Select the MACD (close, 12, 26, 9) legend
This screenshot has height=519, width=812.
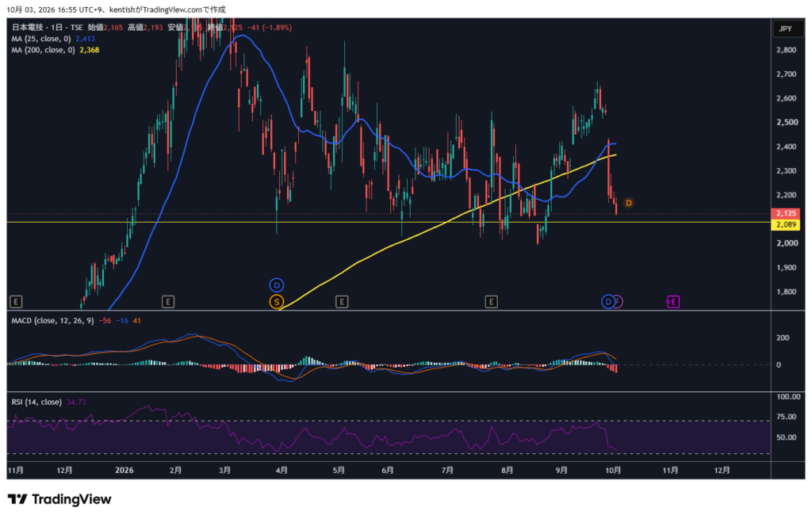pyautogui.click(x=53, y=321)
